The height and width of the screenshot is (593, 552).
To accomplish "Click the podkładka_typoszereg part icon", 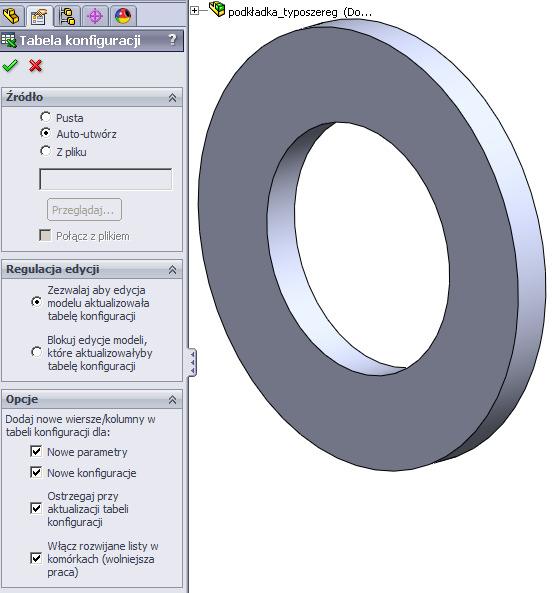I will (x=217, y=9).
